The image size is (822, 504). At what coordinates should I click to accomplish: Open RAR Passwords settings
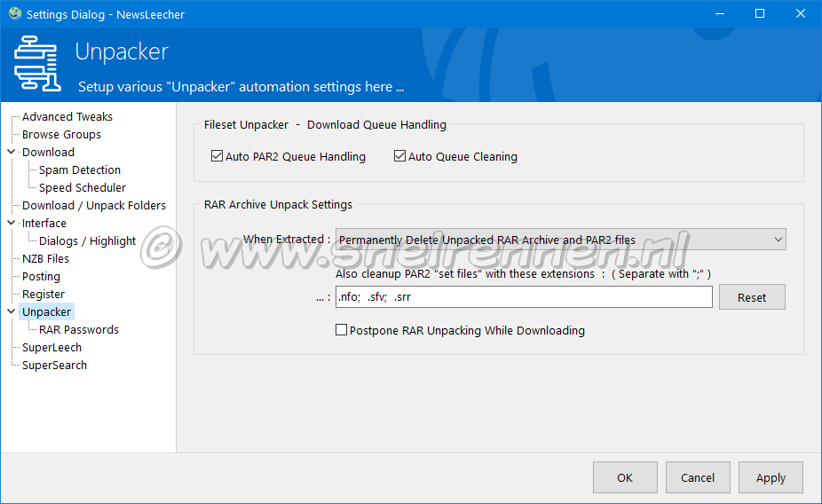[79, 329]
